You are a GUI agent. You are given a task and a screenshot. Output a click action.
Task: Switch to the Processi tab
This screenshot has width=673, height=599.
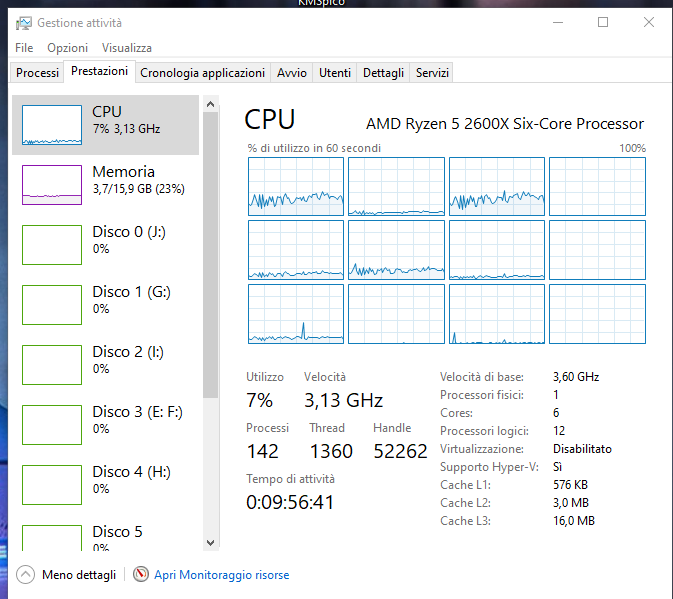coord(37,73)
